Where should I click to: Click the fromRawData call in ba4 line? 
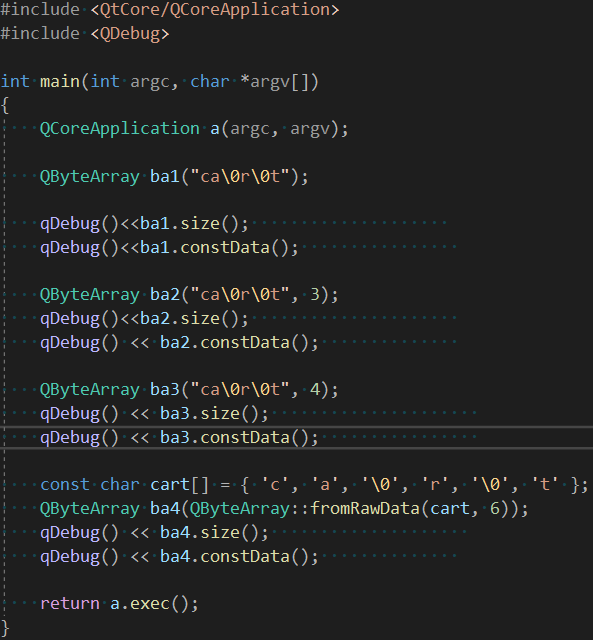[354, 509]
